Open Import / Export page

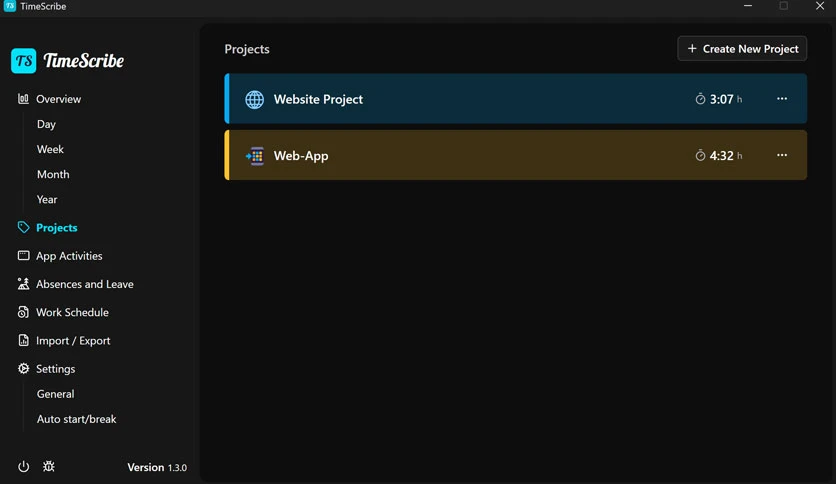pyautogui.click(x=73, y=340)
